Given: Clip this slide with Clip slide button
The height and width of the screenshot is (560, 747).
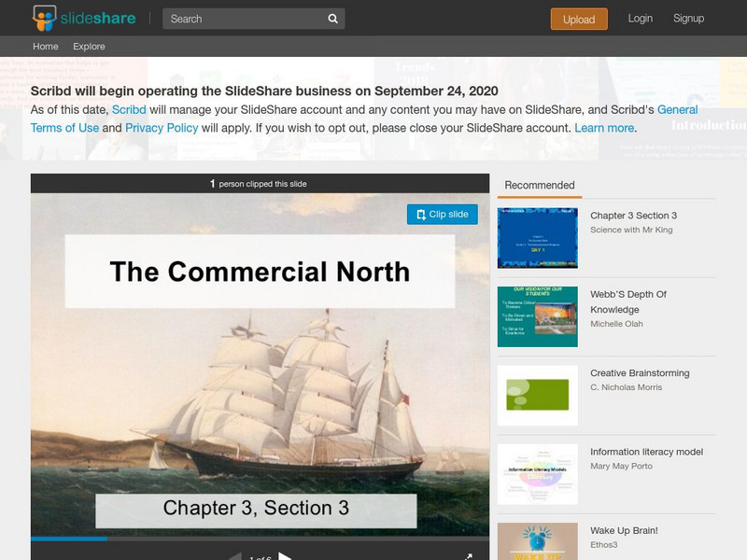Looking at the screenshot, I should pyautogui.click(x=442, y=215).
